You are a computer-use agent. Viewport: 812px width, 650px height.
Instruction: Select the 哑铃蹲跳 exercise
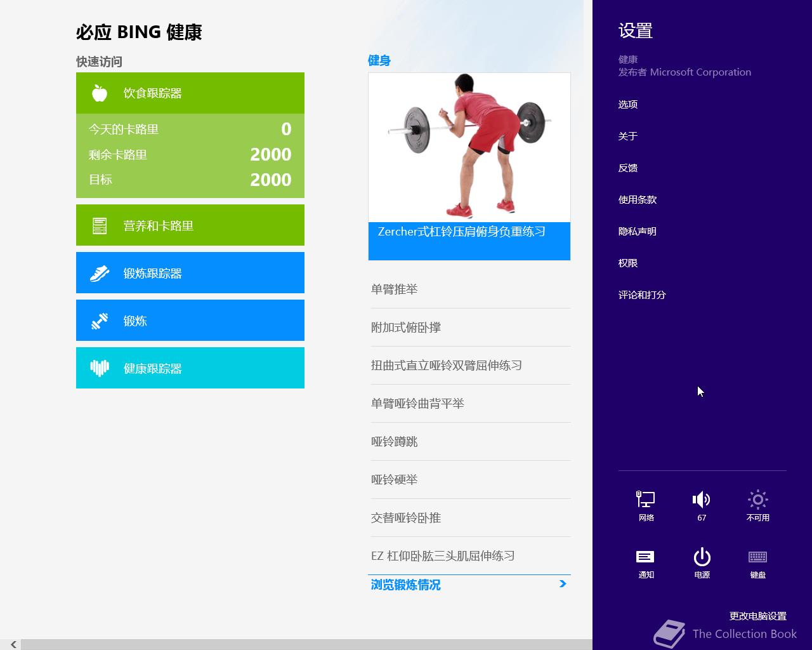471,442
